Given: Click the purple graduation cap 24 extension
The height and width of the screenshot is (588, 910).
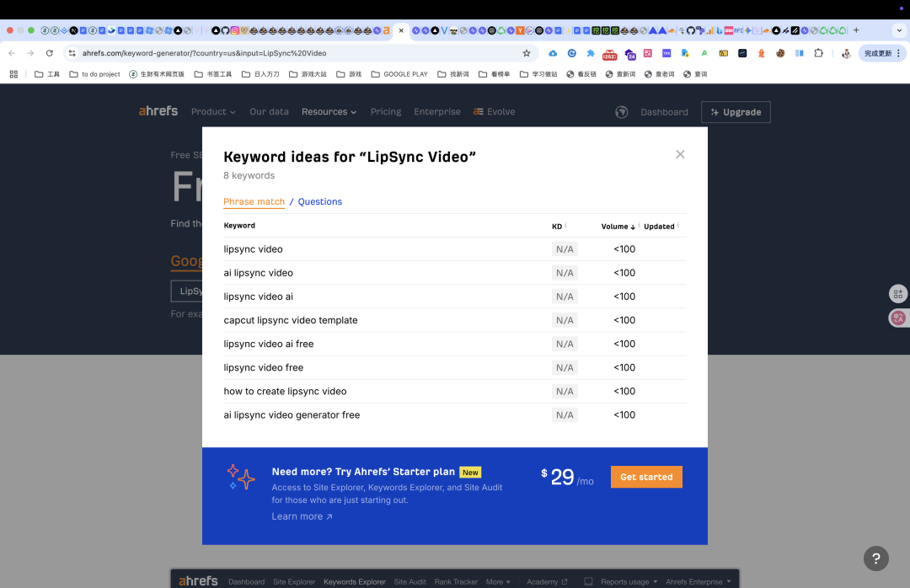Looking at the screenshot, I should point(629,54).
